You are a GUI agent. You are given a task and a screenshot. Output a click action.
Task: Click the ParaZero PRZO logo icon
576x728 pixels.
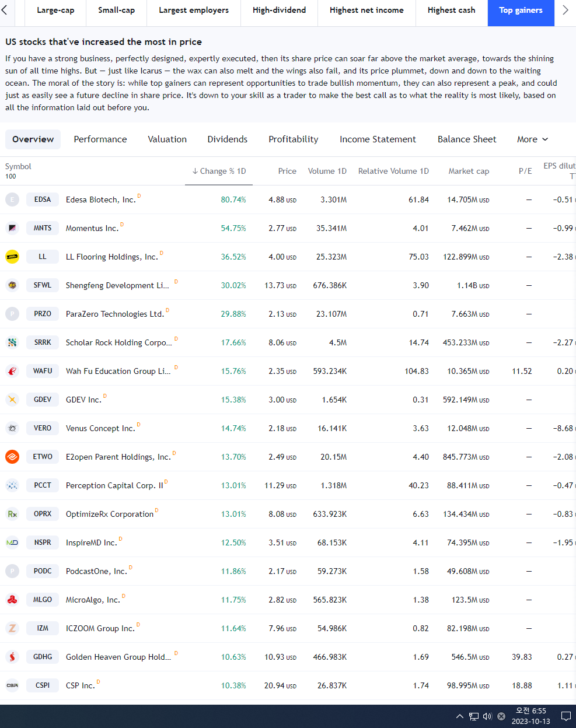click(12, 314)
